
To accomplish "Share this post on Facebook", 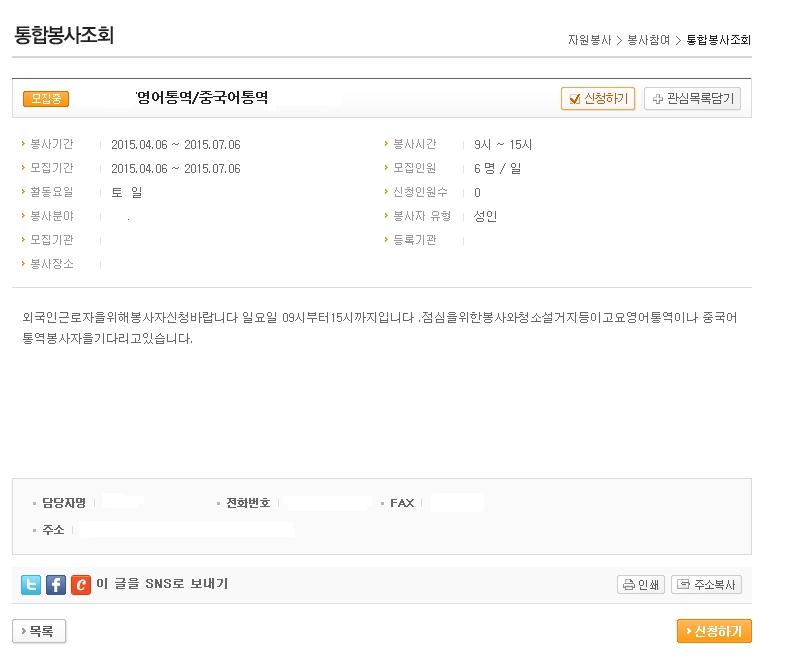I will tap(56, 585).
